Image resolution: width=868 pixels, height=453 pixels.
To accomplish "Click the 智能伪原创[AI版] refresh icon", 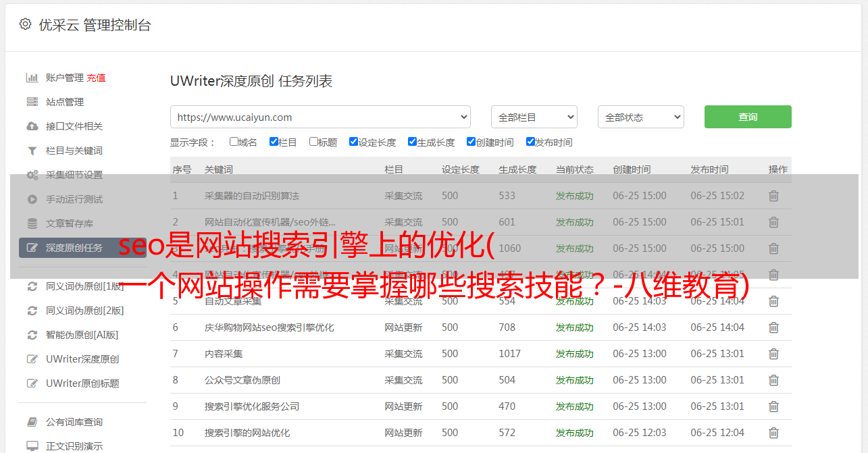I will [32, 335].
